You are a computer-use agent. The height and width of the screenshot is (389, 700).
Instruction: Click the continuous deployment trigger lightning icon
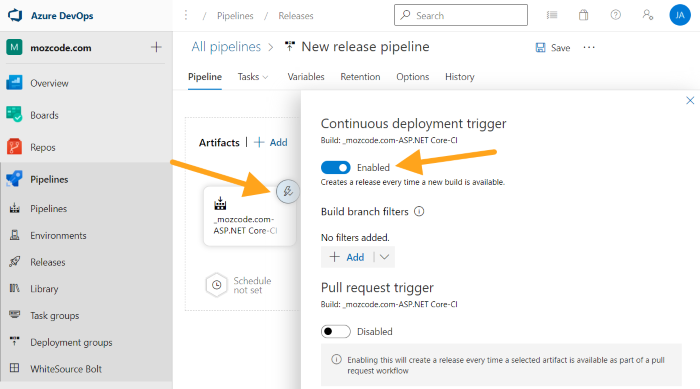point(288,192)
